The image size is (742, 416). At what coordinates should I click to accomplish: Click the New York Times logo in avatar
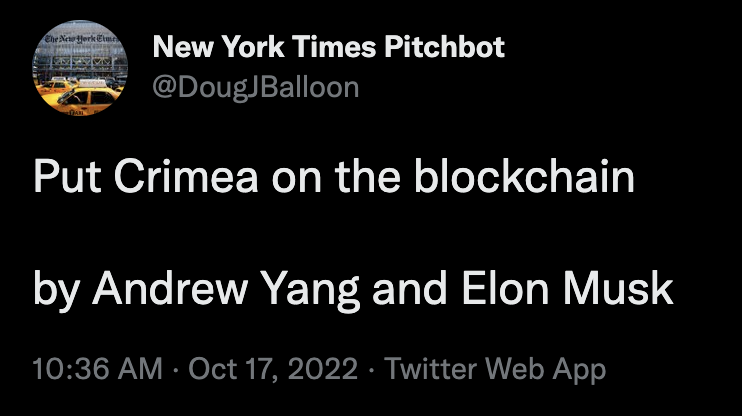click(78, 41)
